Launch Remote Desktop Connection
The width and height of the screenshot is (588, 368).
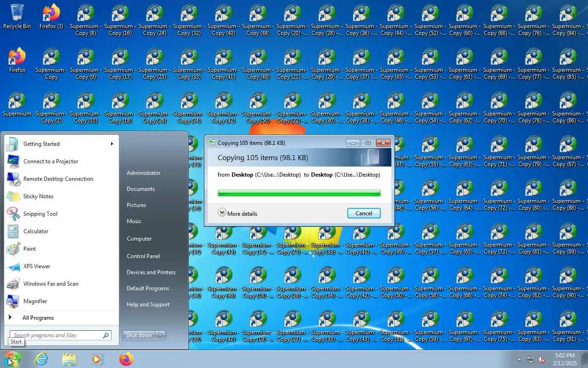[x=61, y=178]
